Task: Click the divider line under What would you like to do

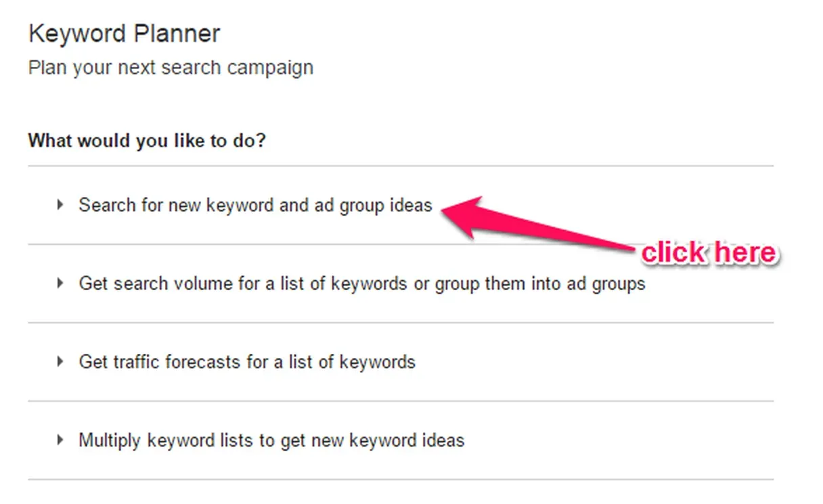Action: pyautogui.click(x=401, y=166)
